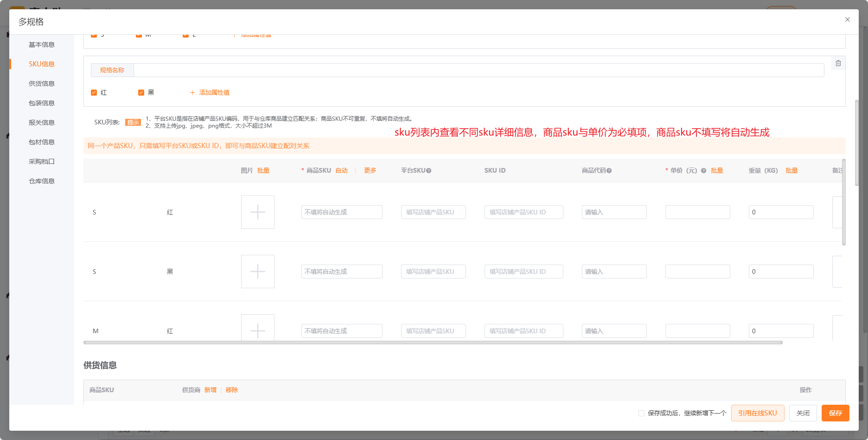The image size is (868, 440).
Task: Focus SKU ID field in S 黑 row
Action: pos(524,272)
